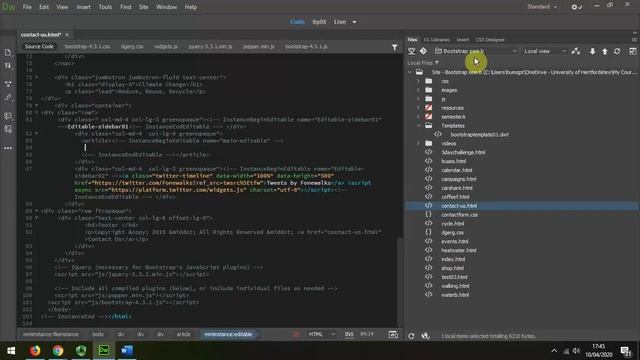Click the real-time preview icon in status bar
The width and height of the screenshot is (640, 360).
(x=393, y=335)
